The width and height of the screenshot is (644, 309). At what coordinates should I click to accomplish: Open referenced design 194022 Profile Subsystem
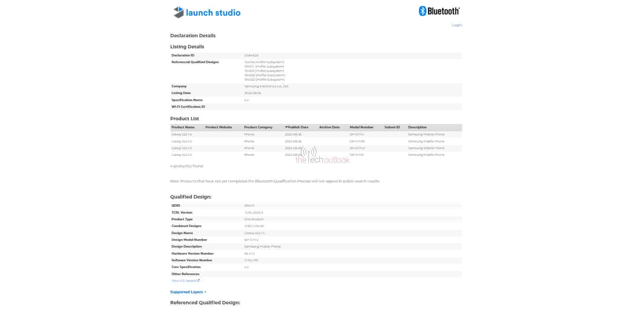click(264, 80)
